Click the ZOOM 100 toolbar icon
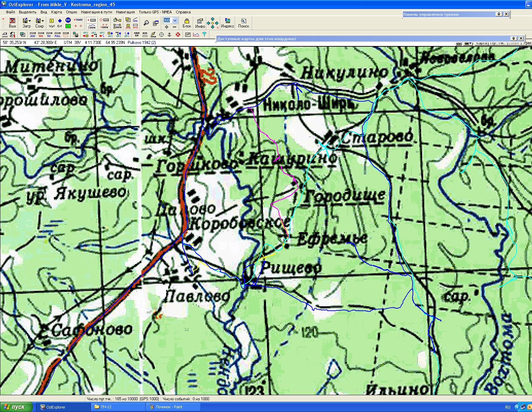 41,34
